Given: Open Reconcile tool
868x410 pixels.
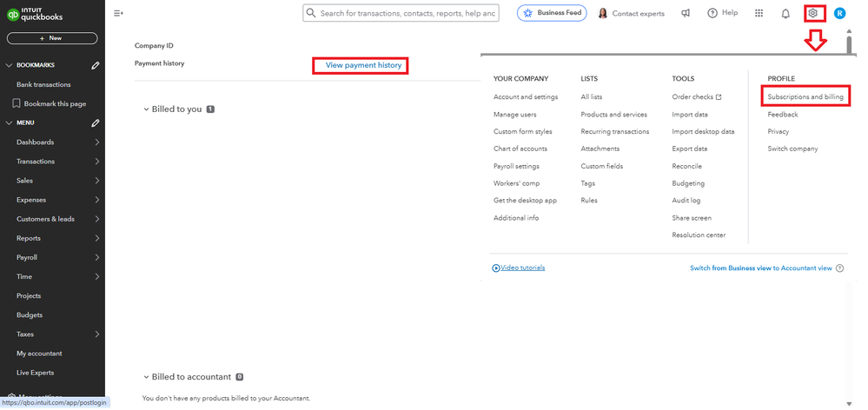Looking at the screenshot, I should (686, 166).
